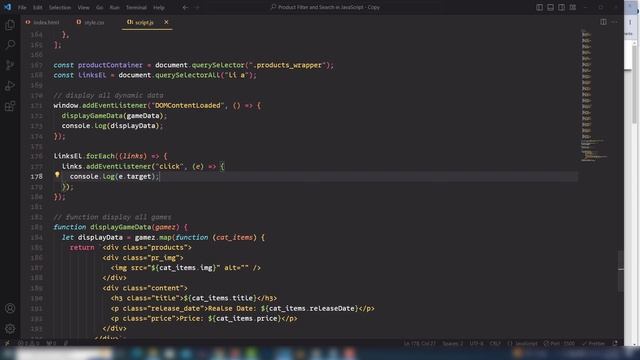Open the Source Control view

tap(10, 65)
